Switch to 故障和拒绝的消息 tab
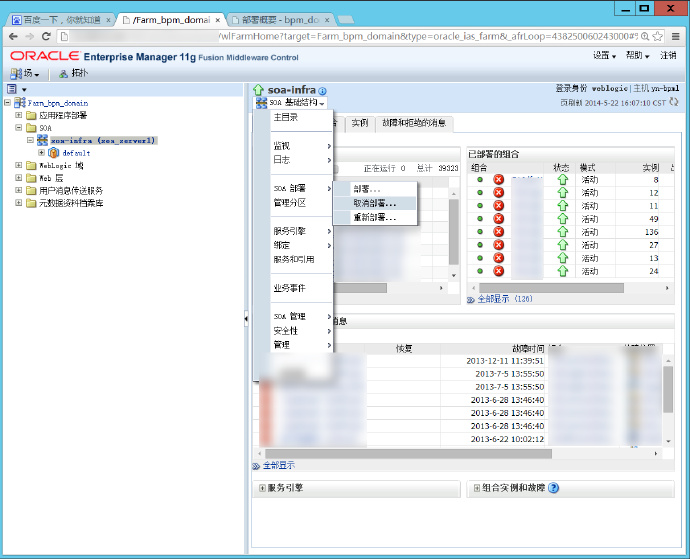 pyautogui.click(x=414, y=123)
